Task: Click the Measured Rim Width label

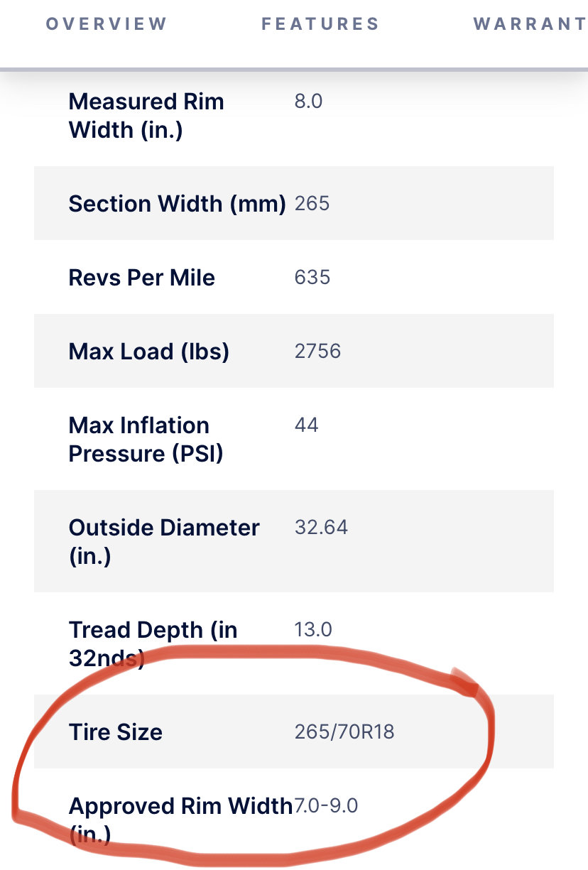Action: click(146, 116)
